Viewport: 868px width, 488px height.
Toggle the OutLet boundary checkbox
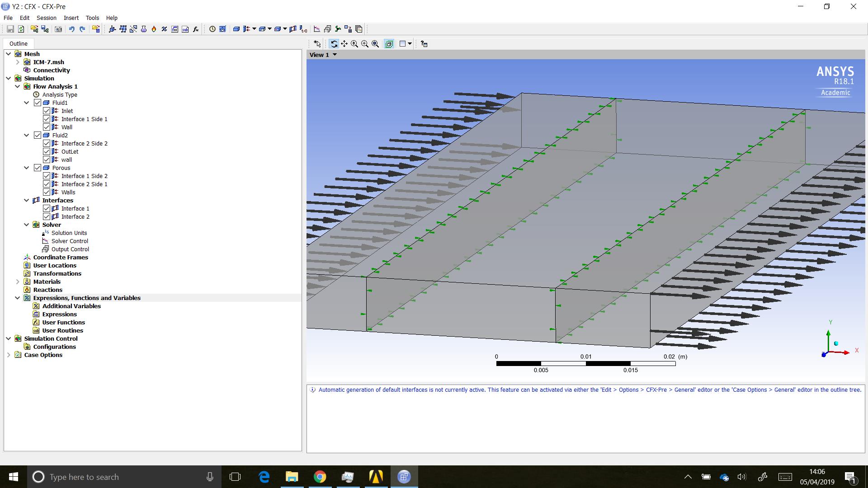point(47,151)
